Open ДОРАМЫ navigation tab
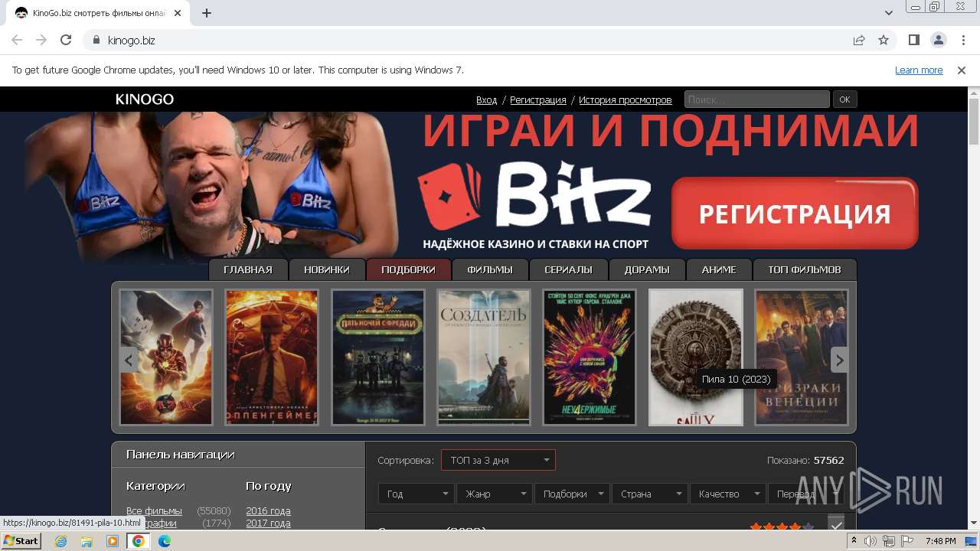The height and width of the screenshot is (551, 980). click(647, 269)
